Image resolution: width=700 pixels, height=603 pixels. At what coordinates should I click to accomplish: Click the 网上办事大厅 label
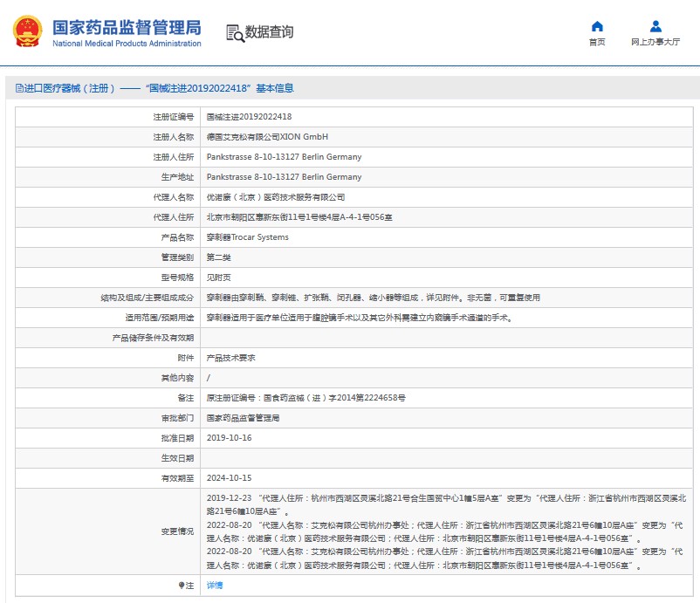pos(655,42)
